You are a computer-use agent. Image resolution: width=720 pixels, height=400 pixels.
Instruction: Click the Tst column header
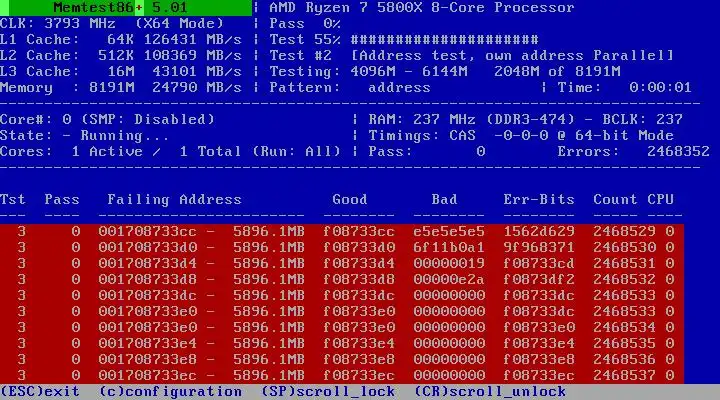[13, 199]
